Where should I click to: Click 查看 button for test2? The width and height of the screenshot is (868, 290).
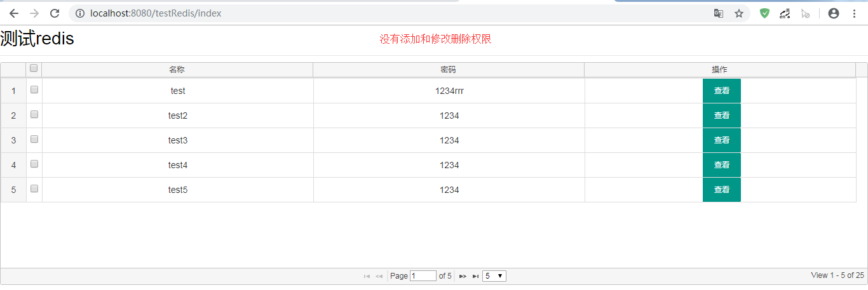722,115
